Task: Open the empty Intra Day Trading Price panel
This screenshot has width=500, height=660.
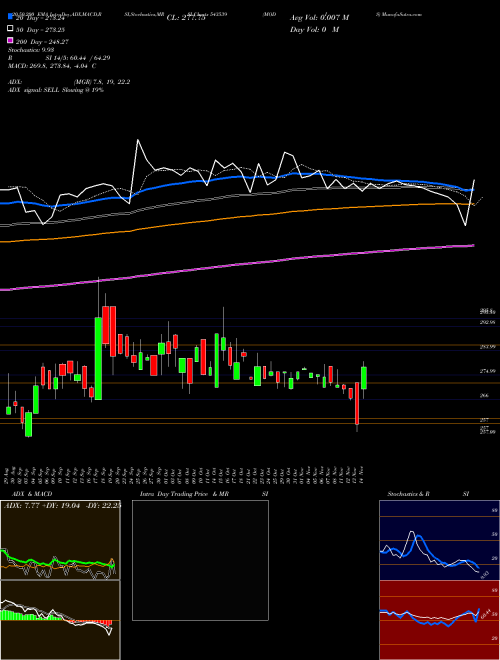Action: 200,560
